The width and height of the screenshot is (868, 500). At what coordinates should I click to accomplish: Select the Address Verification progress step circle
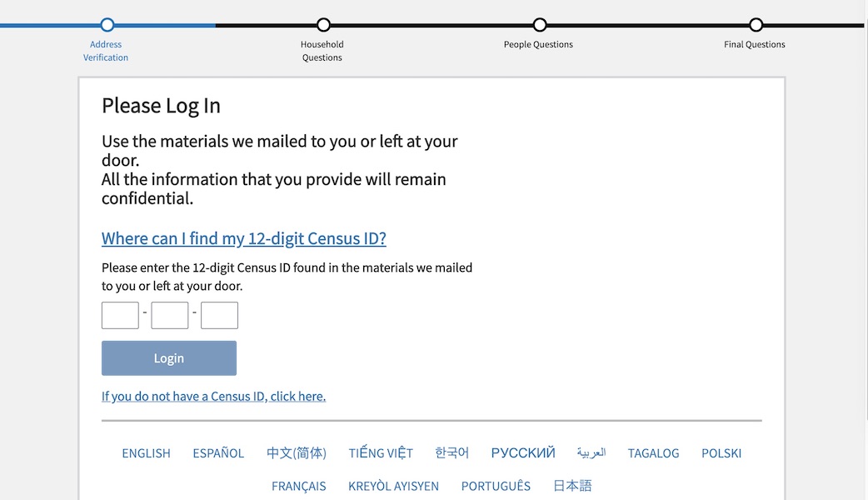[x=107, y=25]
